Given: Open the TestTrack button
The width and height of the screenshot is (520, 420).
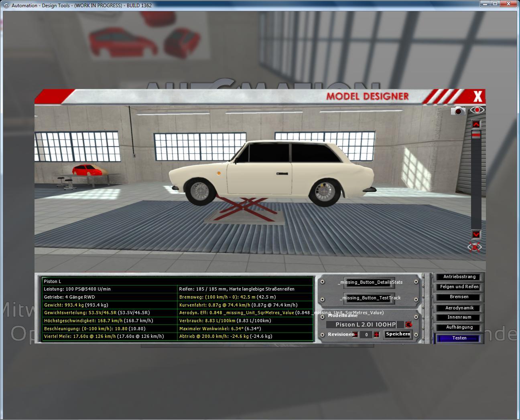Looking at the screenshot, I should pos(370,298).
